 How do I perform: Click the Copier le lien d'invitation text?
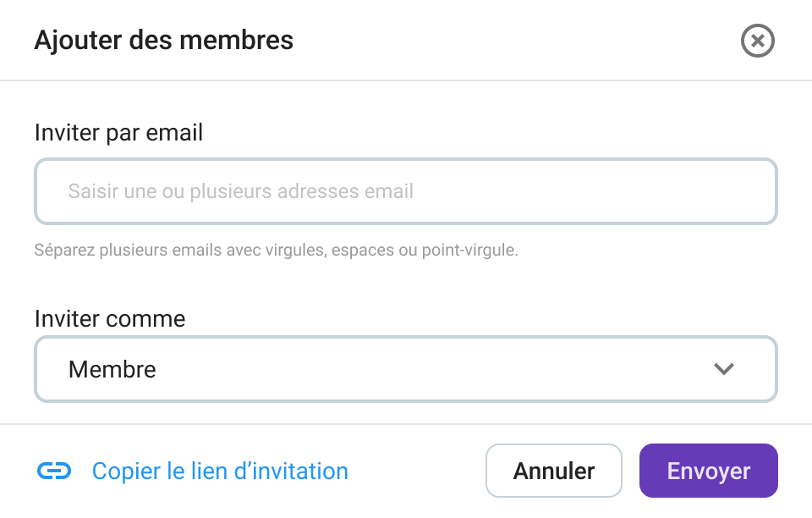pyautogui.click(x=219, y=471)
